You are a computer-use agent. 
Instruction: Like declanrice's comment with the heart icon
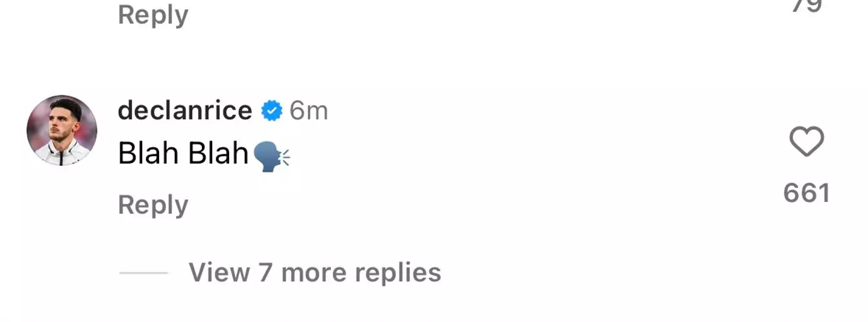(x=806, y=142)
